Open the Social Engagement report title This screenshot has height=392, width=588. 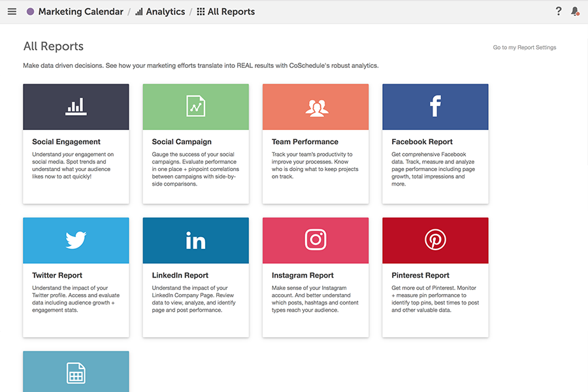(66, 142)
